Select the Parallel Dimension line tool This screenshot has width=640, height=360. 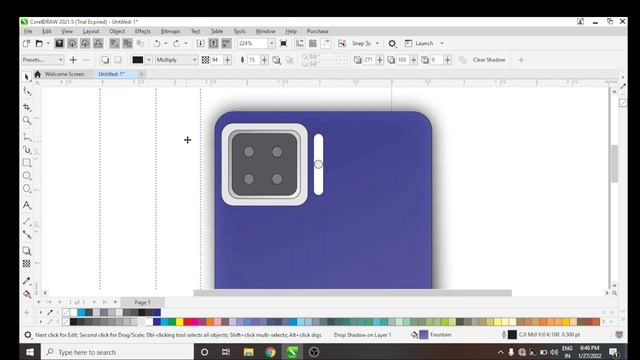tap(27, 222)
